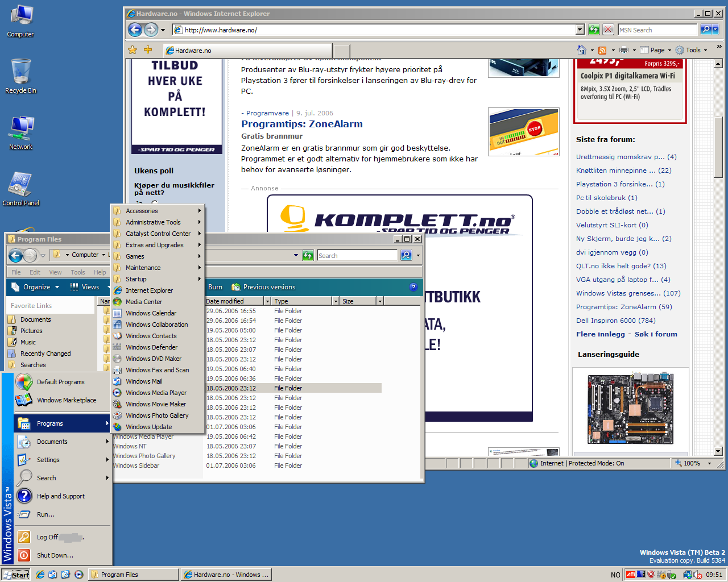Click the Start button

tap(16, 575)
